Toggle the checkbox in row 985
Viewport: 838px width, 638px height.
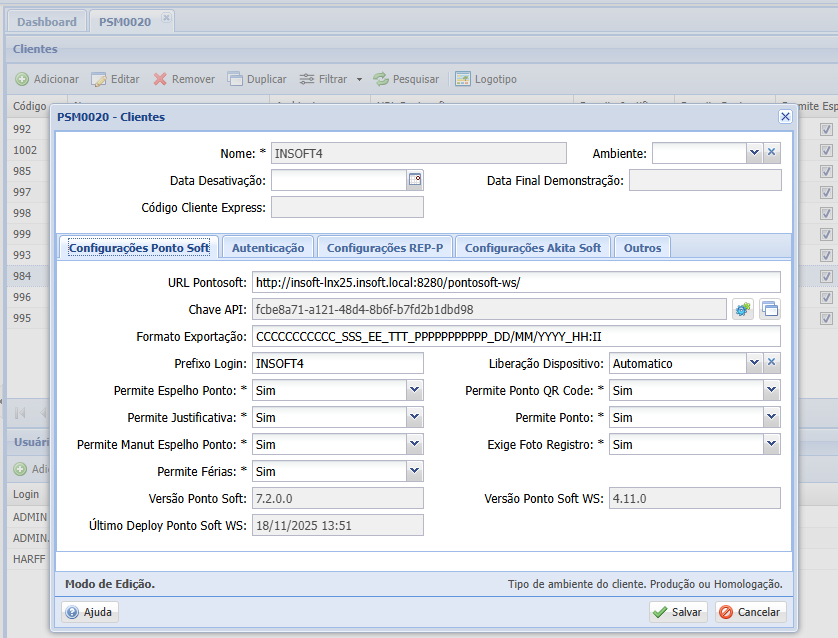[x=826, y=171]
